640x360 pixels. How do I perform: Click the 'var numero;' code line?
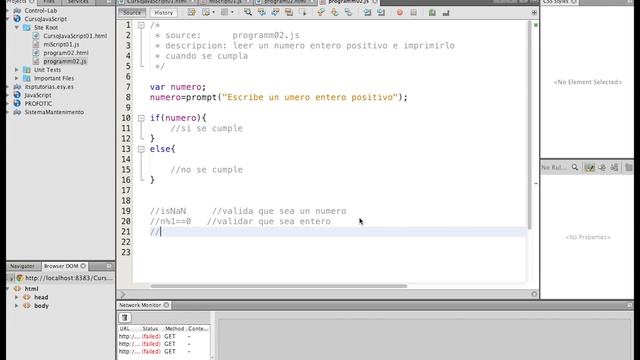click(x=178, y=87)
